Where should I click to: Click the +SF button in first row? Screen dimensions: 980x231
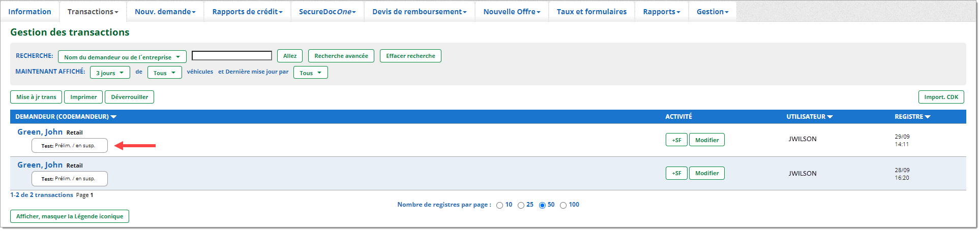[x=676, y=140]
